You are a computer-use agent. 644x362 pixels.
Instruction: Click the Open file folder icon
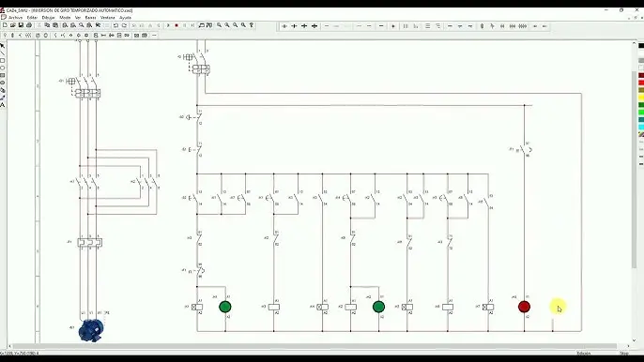pyautogui.click(x=13, y=25)
